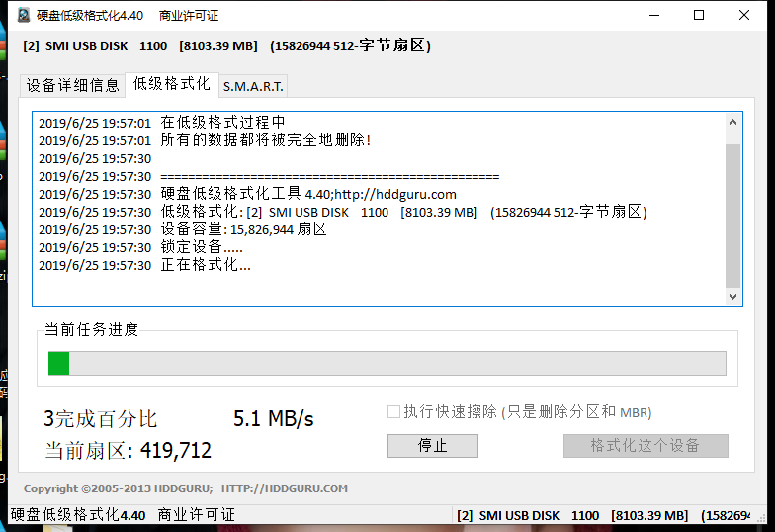Click the log panel scrollbar thumb
Viewport: 775px width, 532px height.
click(x=732, y=213)
